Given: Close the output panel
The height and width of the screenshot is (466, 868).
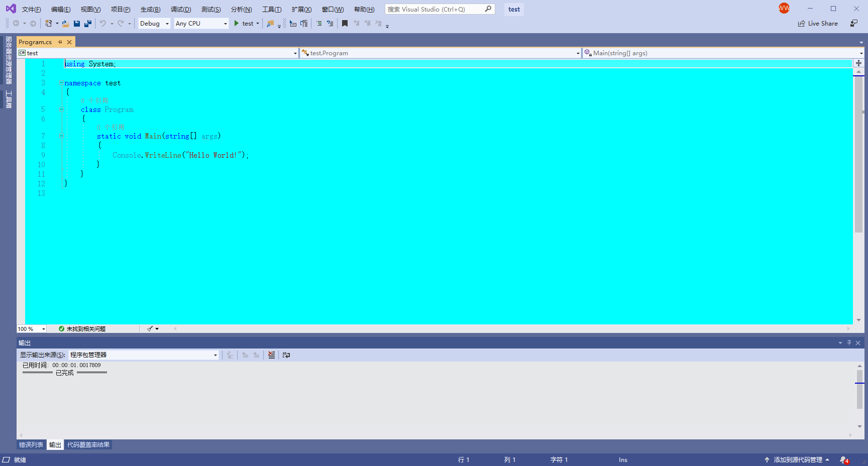Looking at the screenshot, I should (858, 342).
